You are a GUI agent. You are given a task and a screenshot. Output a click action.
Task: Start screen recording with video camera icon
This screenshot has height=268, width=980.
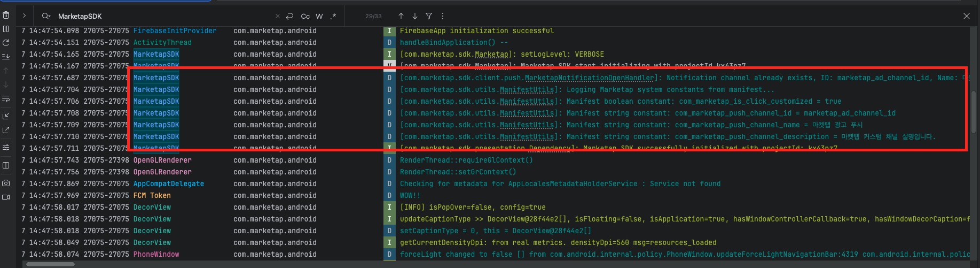coord(6,197)
